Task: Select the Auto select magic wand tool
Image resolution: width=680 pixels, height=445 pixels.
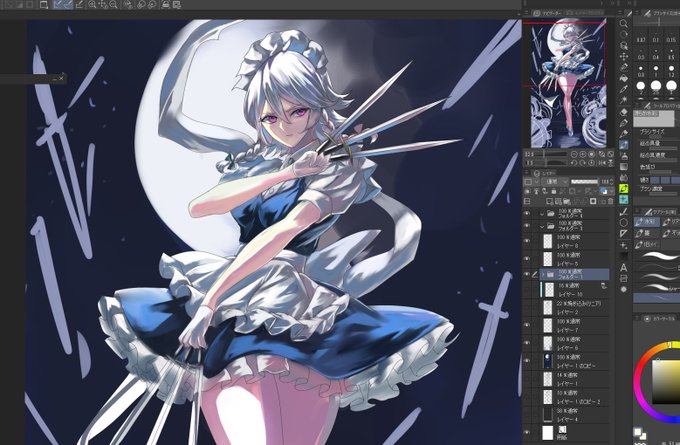Action: [624, 100]
